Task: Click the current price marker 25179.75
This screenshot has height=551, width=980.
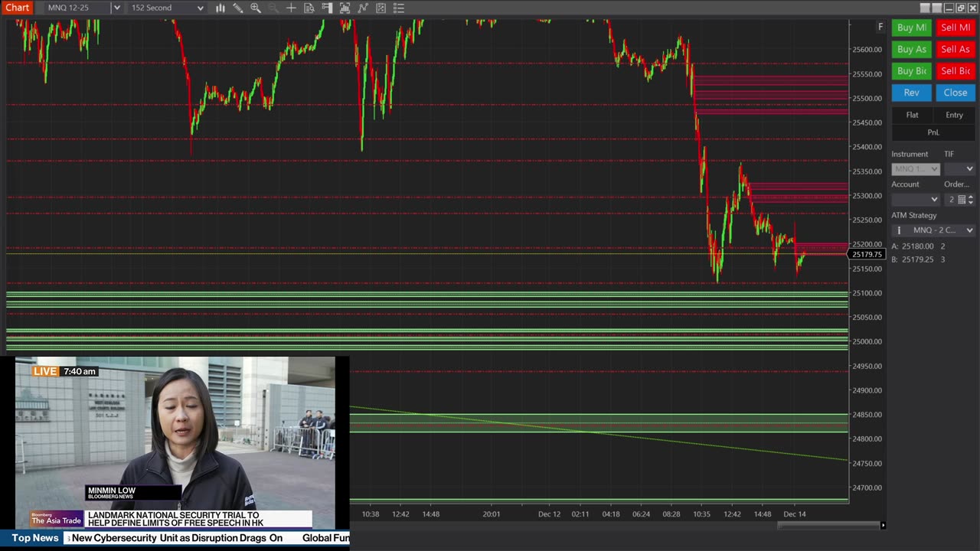Action: (867, 254)
